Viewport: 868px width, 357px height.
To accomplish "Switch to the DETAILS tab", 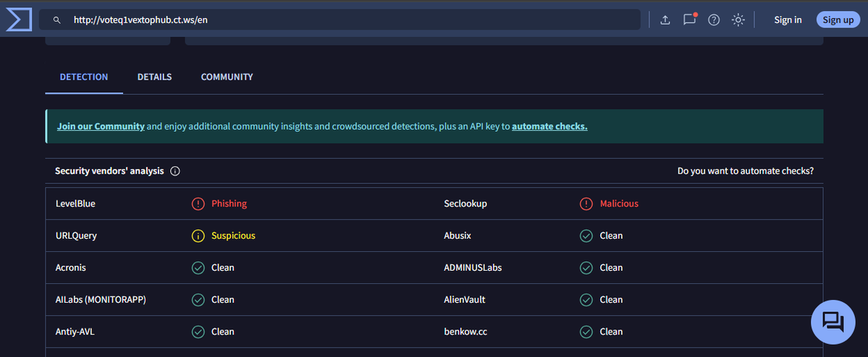I will tap(154, 77).
